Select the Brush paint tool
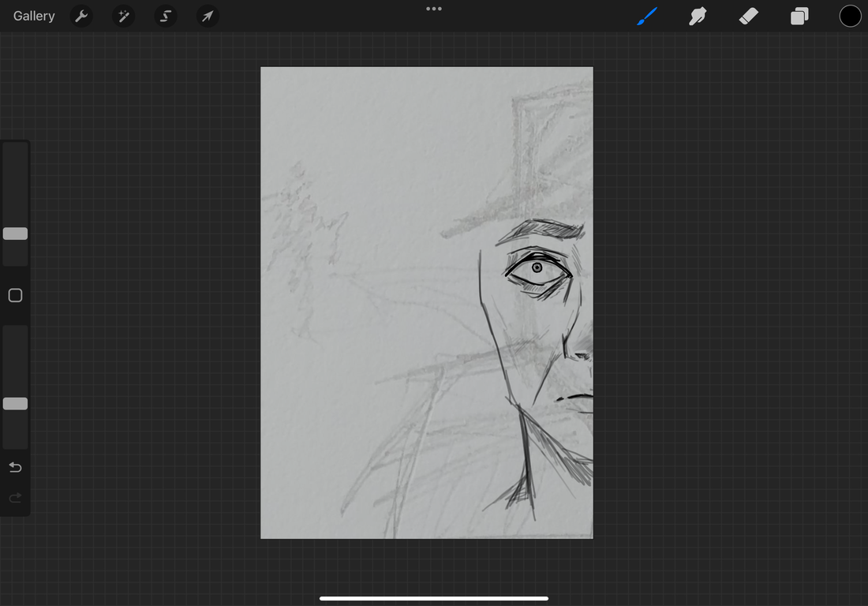868x606 pixels. 647,16
